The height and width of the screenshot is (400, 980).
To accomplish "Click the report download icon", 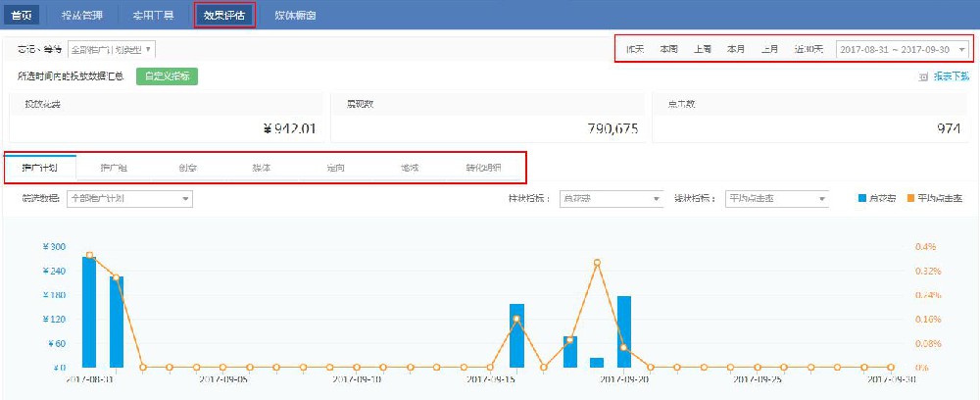I will [x=922, y=75].
